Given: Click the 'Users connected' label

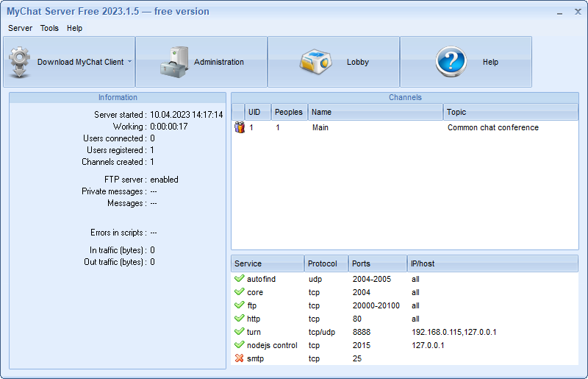Looking at the screenshot, I should click(115, 138).
